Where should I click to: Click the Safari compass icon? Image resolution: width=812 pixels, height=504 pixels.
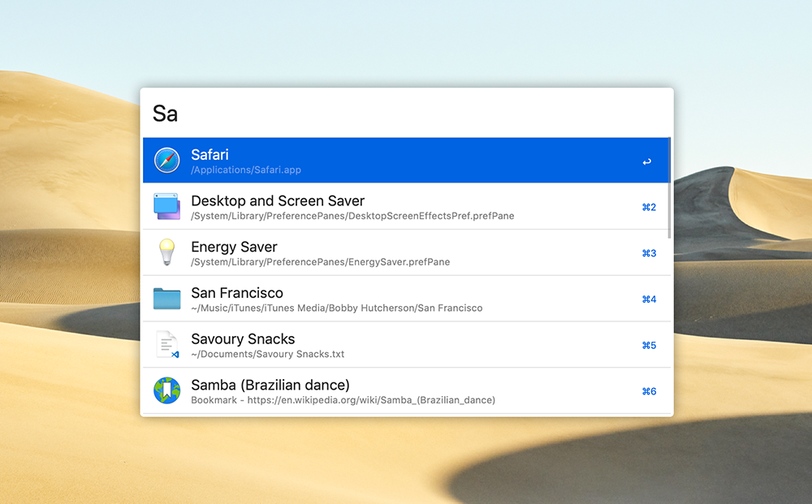pyautogui.click(x=166, y=161)
